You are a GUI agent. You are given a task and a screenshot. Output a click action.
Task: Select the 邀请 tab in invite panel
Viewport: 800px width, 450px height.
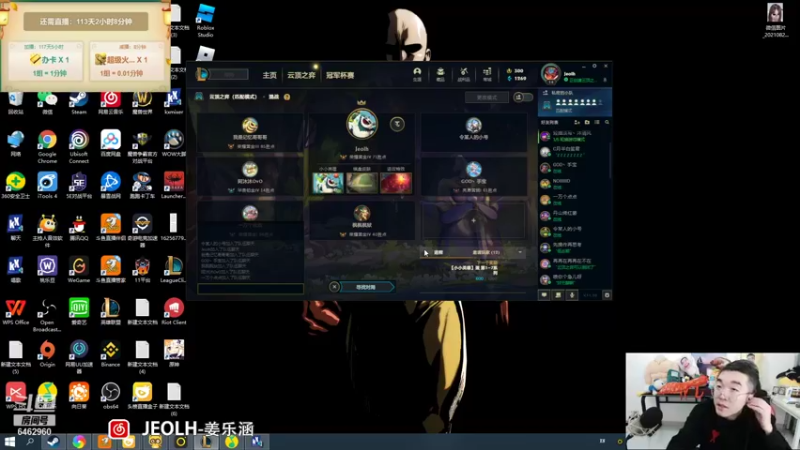pos(438,252)
